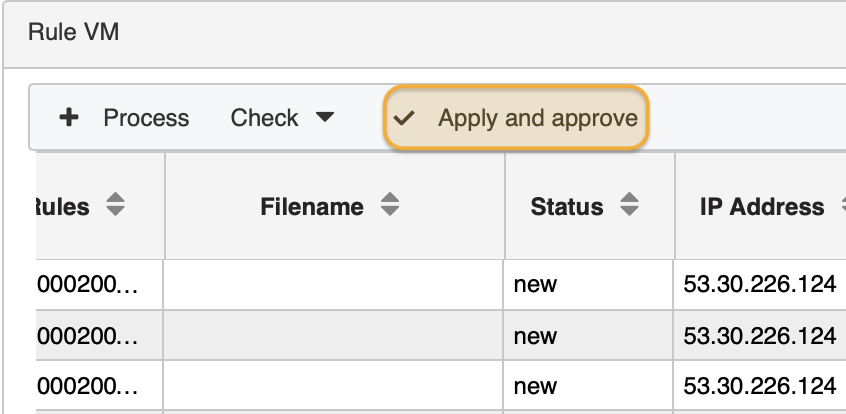The height and width of the screenshot is (414, 846).
Task: Click the sort arrows beside Filename
Action: [390, 207]
